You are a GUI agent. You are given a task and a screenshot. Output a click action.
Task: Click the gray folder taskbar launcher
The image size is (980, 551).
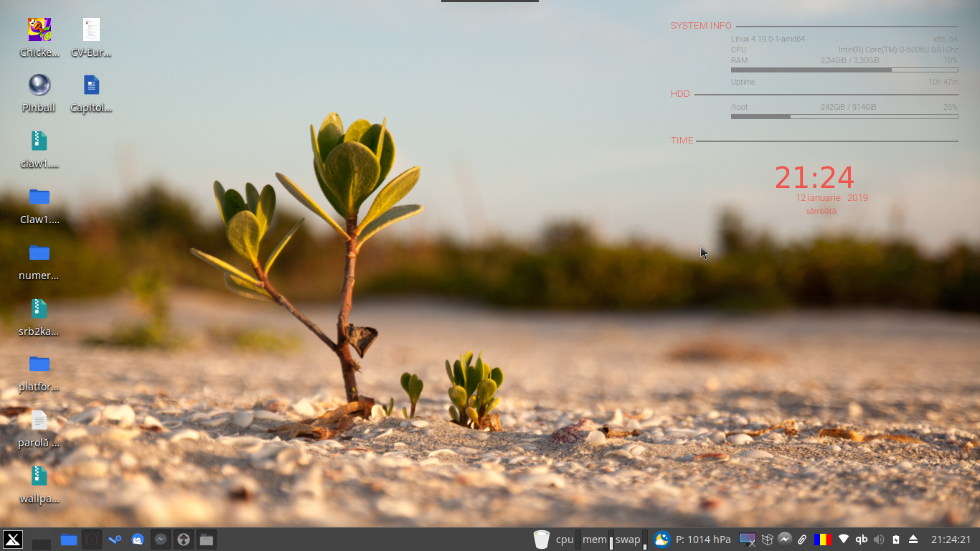coord(207,540)
